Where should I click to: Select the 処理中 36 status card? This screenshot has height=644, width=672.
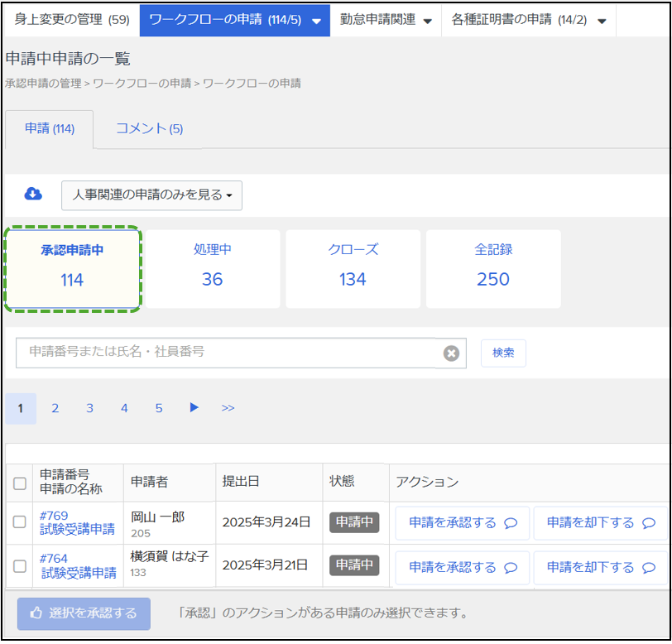[212, 268]
